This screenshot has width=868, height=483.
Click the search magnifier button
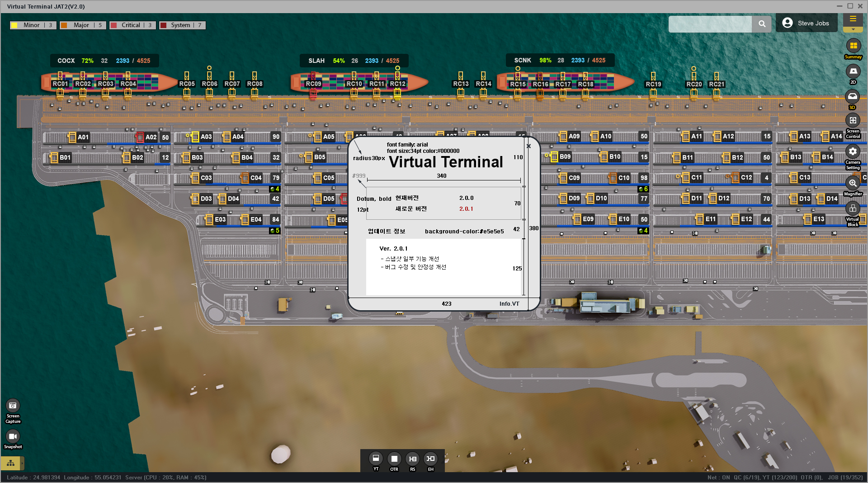tap(762, 24)
